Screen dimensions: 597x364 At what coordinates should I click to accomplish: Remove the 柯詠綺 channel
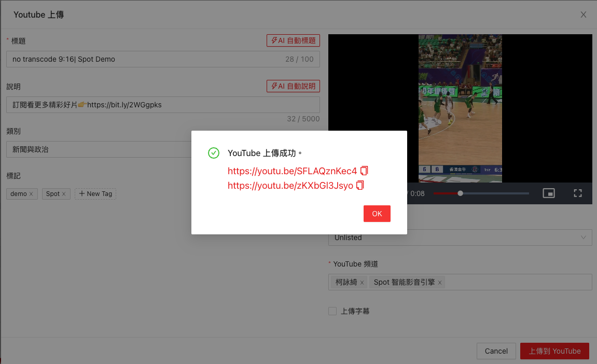(362, 283)
